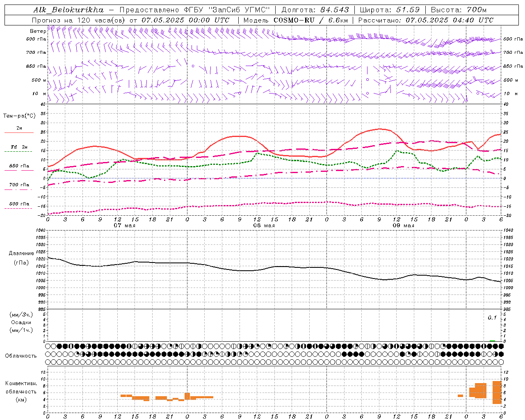Click the 500 м wind level label on left
Viewport: 525px width, 420px height.
[39, 80]
